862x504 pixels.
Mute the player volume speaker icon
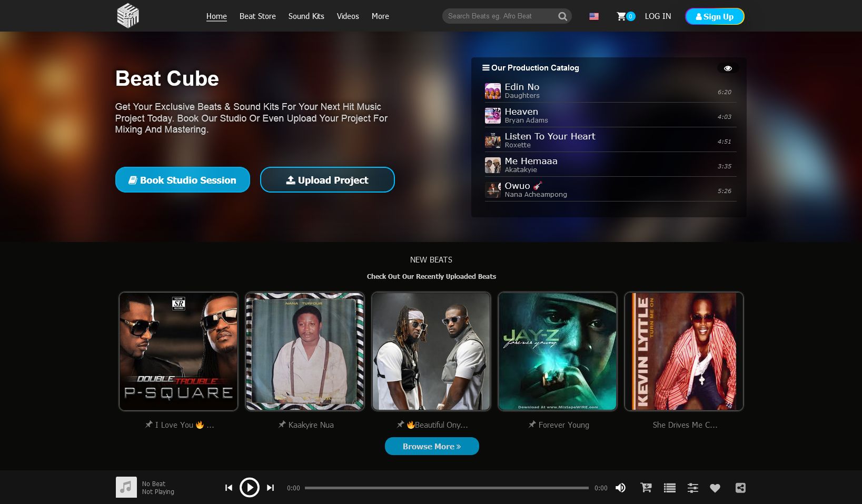click(x=621, y=488)
